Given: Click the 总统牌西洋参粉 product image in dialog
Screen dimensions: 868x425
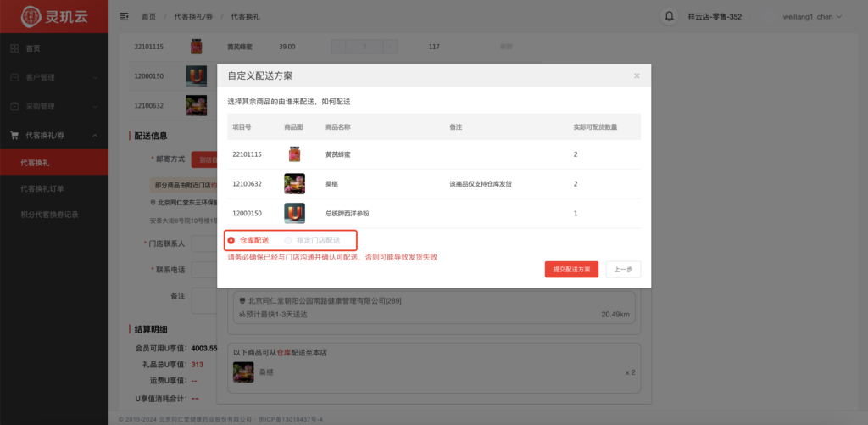Looking at the screenshot, I should coord(294,213).
